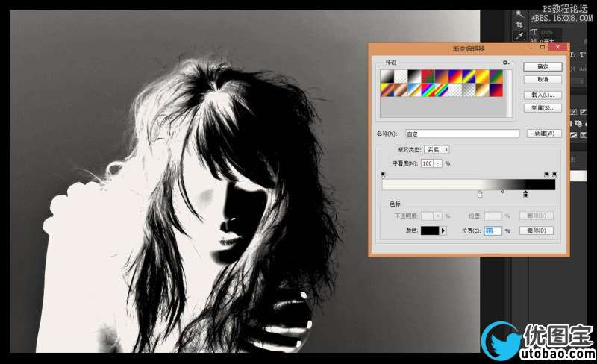Select the Crop tool in Photoshop toolbar
Viewport: 597px width, 364px height.
(519, 25)
